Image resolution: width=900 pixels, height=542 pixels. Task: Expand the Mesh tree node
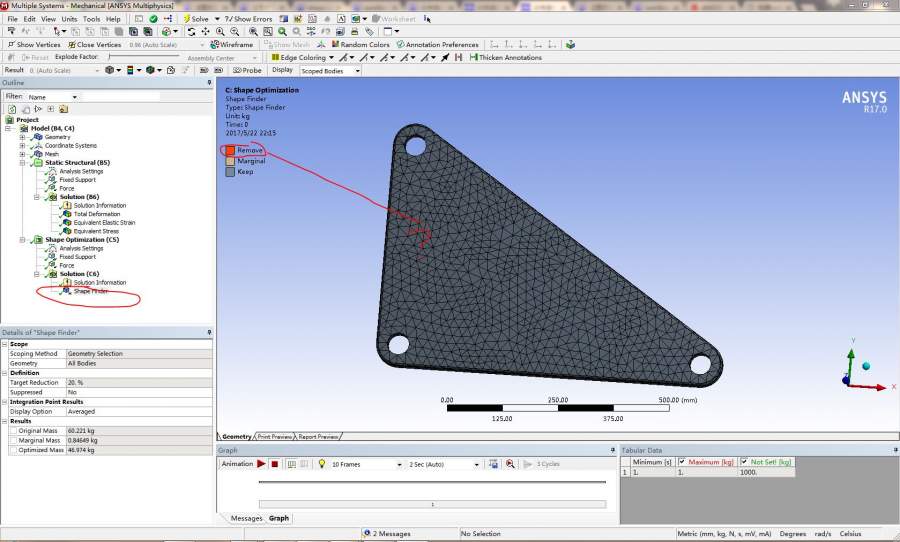pyautogui.click(x=22, y=154)
